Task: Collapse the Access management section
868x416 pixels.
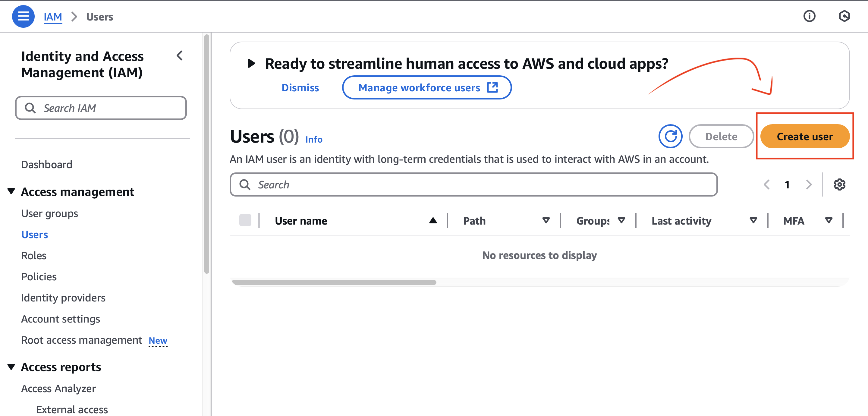Action: (x=11, y=191)
